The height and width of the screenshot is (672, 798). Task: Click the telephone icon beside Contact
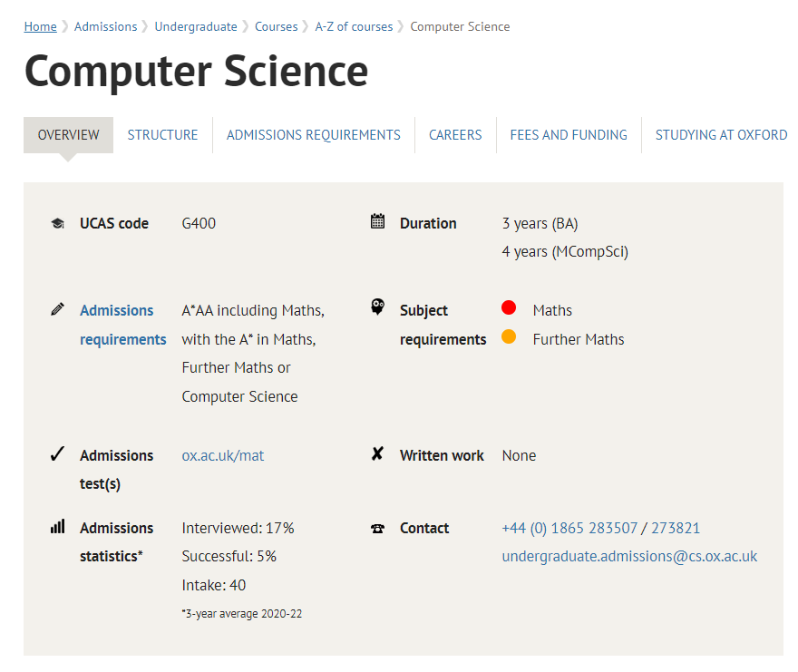[x=377, y=529]
